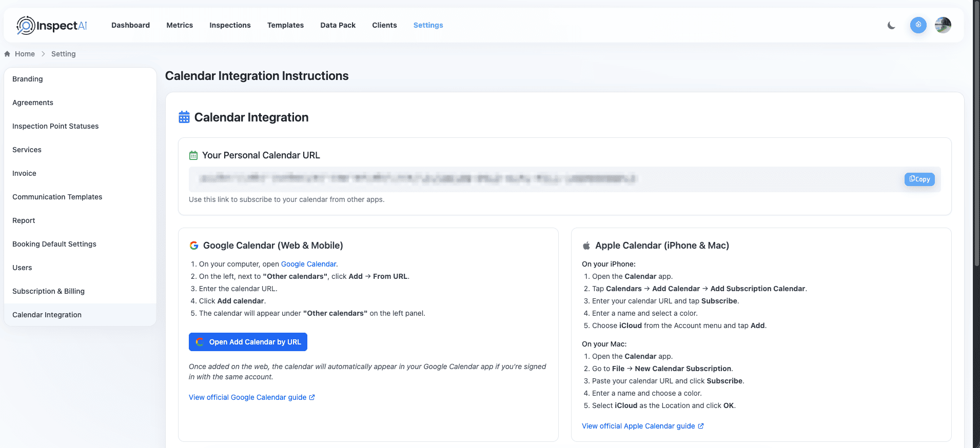Go to the Dashboard menu
This screenshot has height=448, width=980.
click(x=130, y=25)
